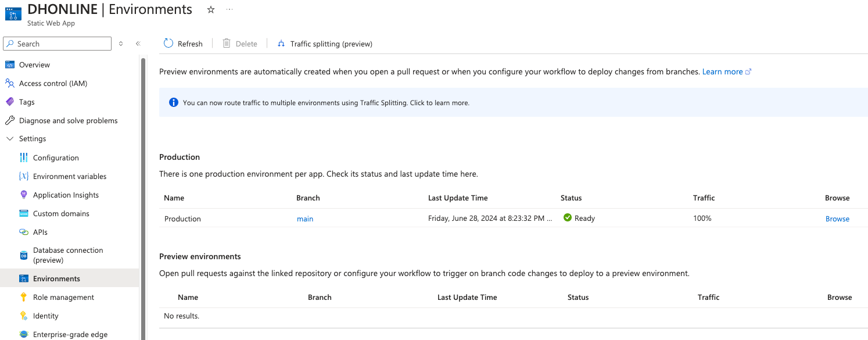Open Traffic splitting (preview)
868x340 pixels.
[x=331, y=44]
